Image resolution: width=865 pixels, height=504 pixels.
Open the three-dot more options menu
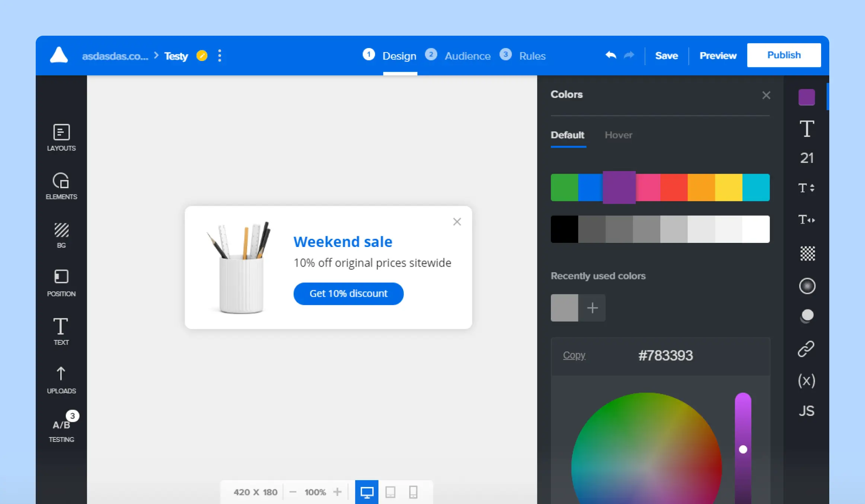click(x=220, y=56)
